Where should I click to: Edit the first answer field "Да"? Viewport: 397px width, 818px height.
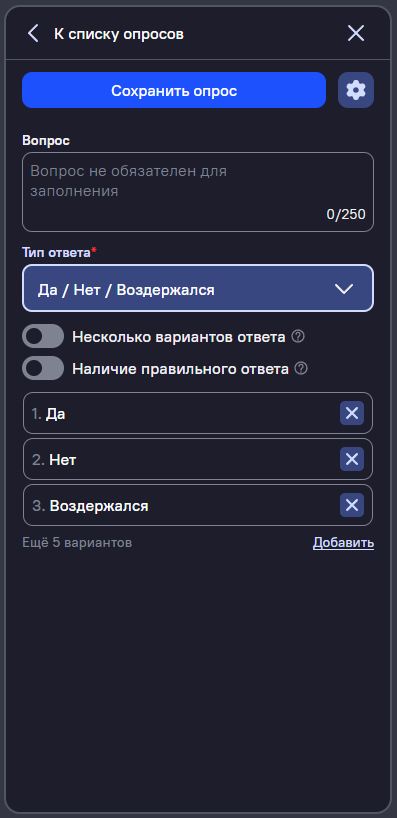[x=181, y=413]
